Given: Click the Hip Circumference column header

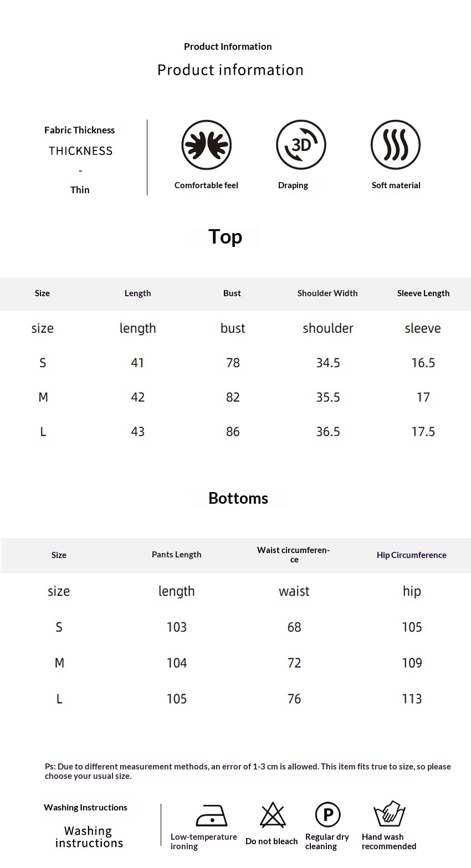Looking at the screenshot, I should click(411, 555).
